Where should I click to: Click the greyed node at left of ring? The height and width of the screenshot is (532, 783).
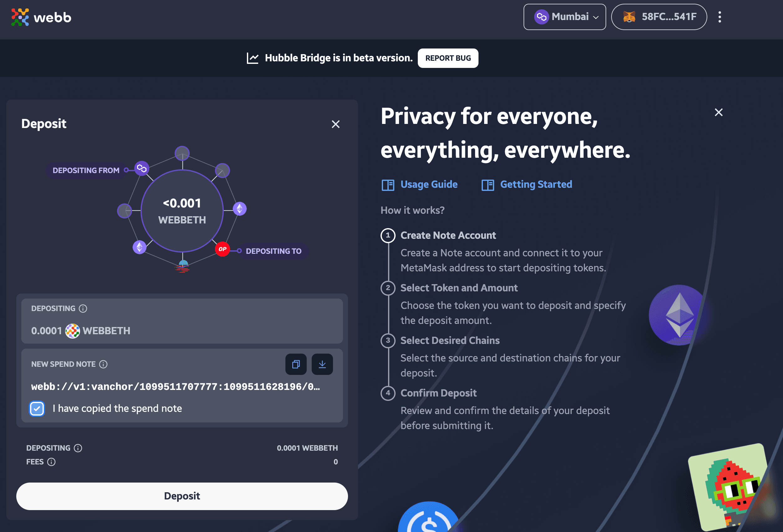click(x=125, y=211)
